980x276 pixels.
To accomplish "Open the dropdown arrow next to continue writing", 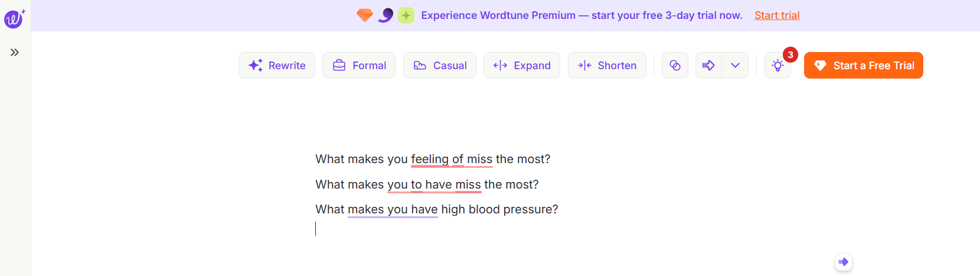I will [735, 66].
